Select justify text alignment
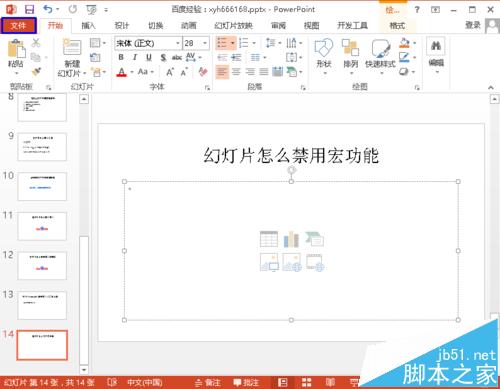500x389 pixels. [x=264, y=72]
